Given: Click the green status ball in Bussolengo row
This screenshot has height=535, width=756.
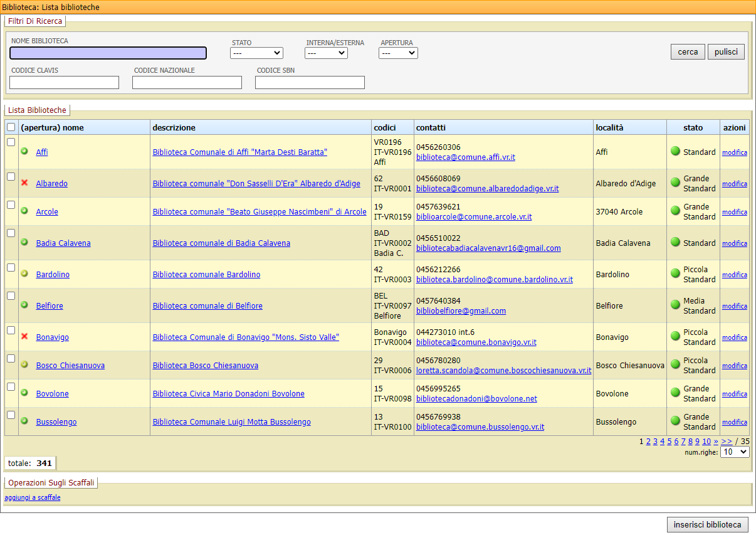Looking at the screenshot, I should (x=675, y=421).
